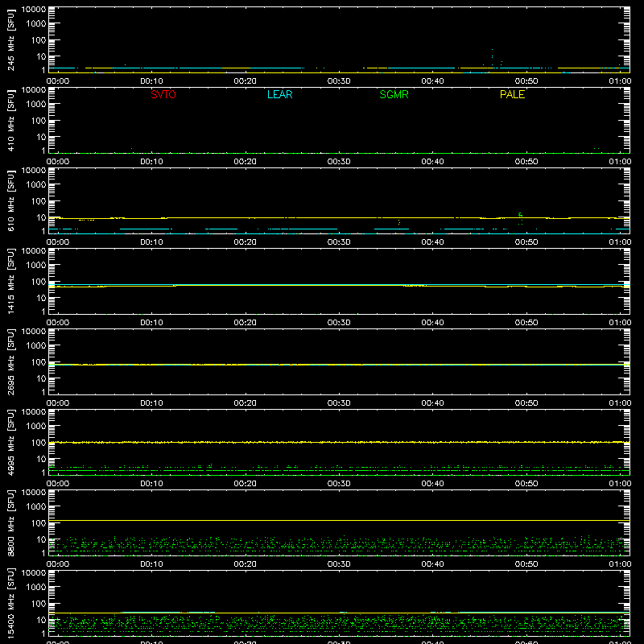Click 01:00 tick under the 245 MHz plot
644x644 pixels.
coord(620,81)
